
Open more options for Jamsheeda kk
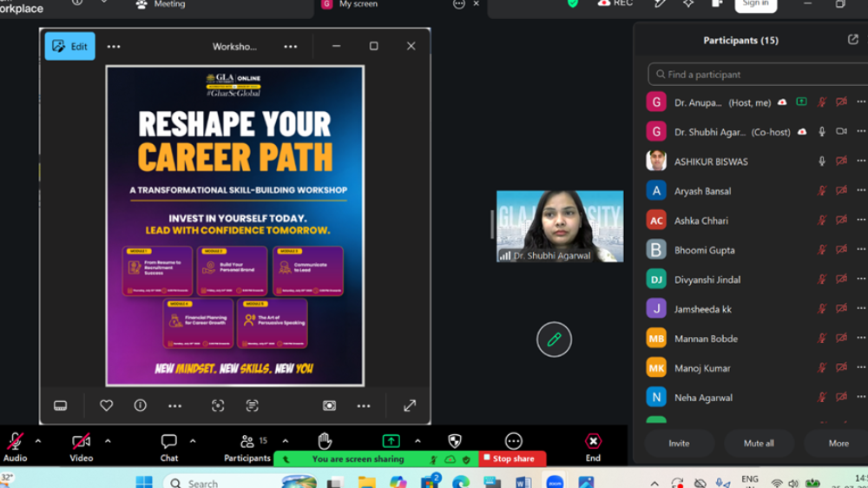point(861,308)
